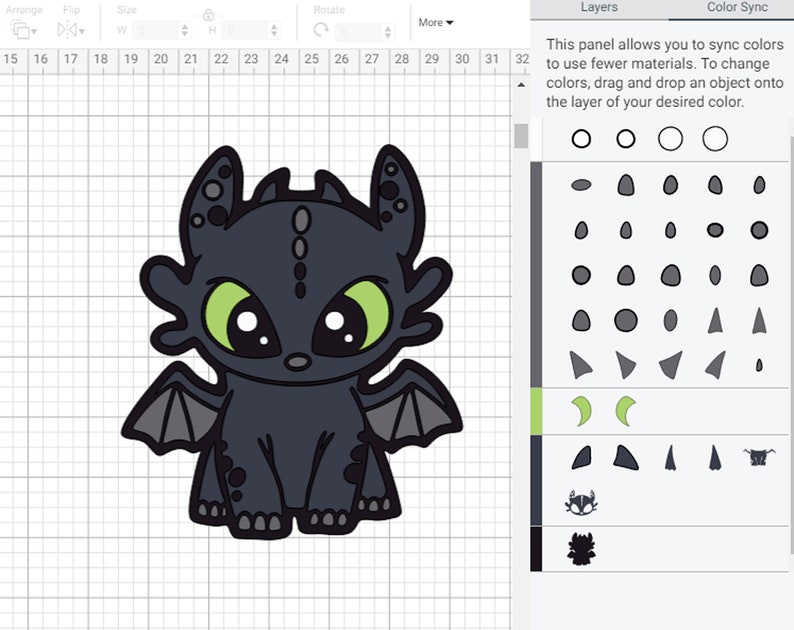Click the dragon design on canvas

click(x=292, y=341)
